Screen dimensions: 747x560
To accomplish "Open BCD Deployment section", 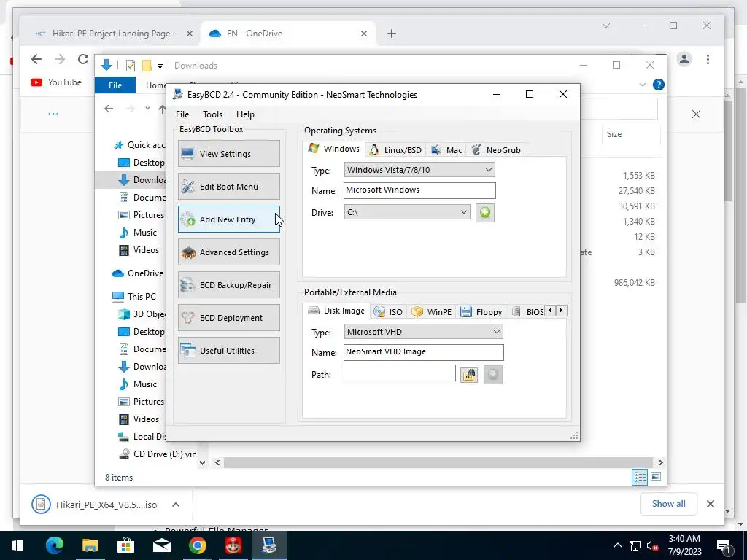I will [x=228, y=318].
